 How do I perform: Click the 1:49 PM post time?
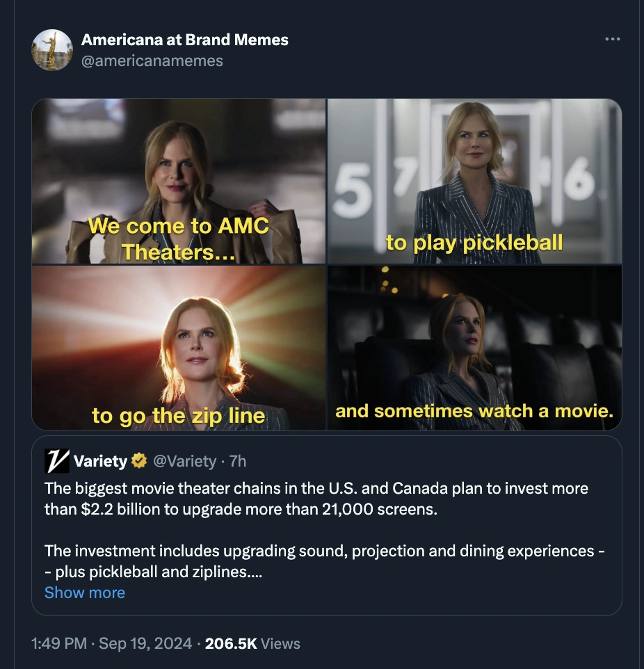59,643
